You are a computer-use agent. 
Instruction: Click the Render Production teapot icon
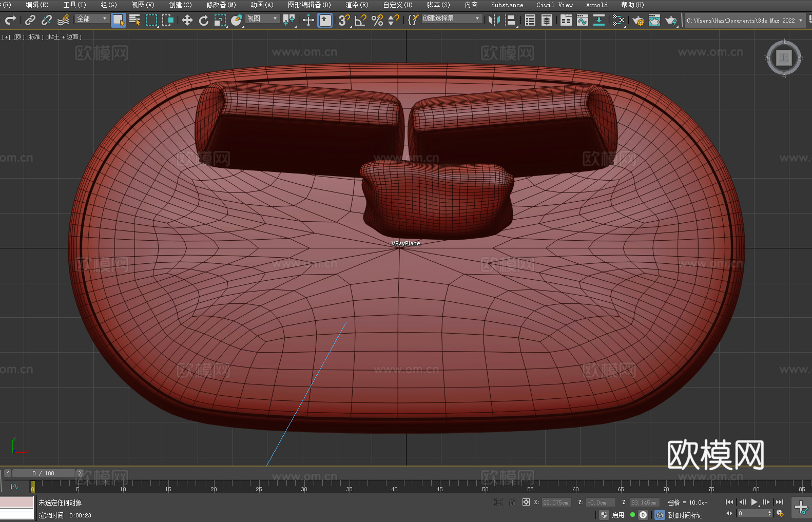click(x=671, y=20)
